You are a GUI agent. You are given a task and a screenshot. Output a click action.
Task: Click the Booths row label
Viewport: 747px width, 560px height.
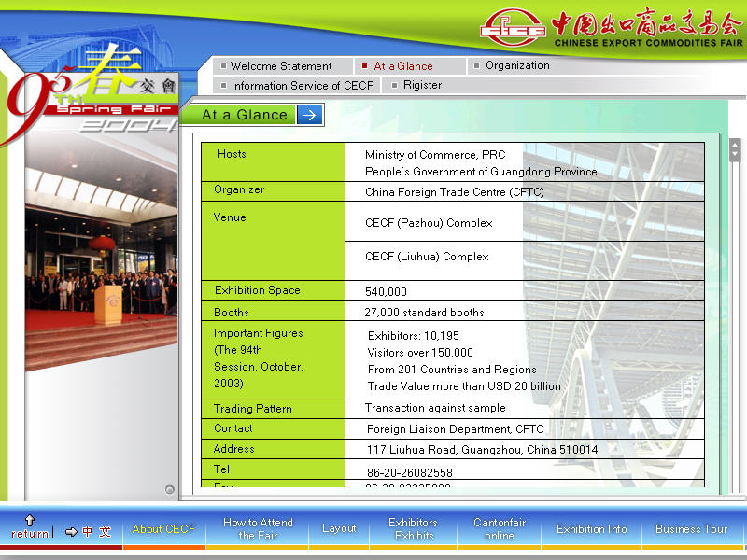tap(232, 313)
